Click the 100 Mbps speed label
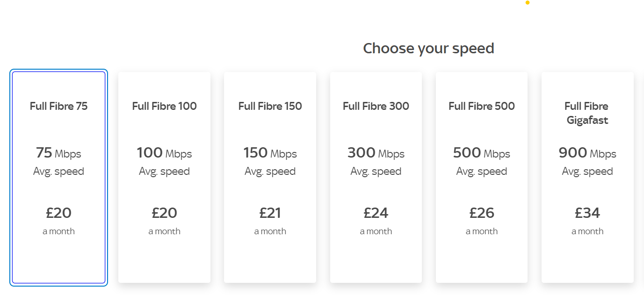Image resolution: width=644 pixels, height=295 pixels. (164, 153)
